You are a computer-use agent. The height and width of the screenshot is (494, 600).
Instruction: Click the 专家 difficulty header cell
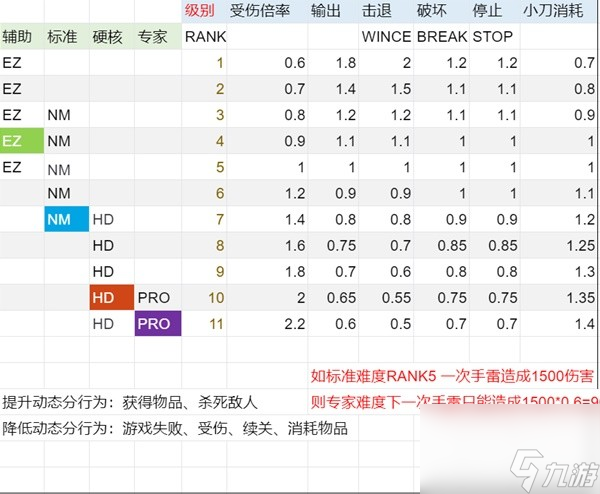click(x=158, y=37)
